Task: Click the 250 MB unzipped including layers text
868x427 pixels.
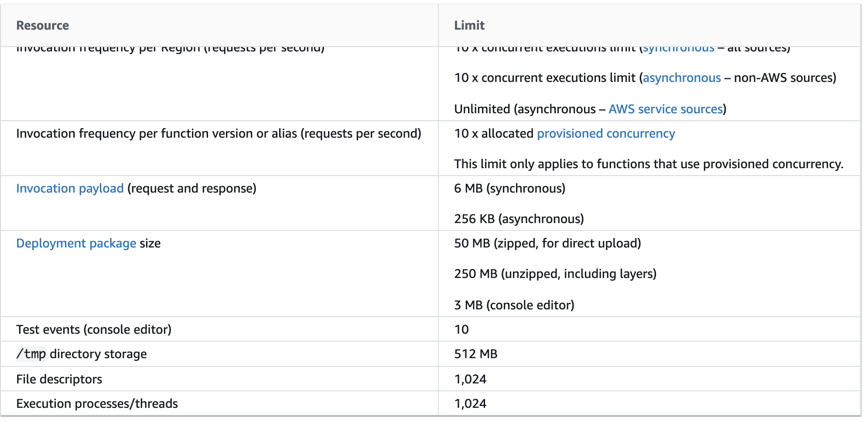Action: 555,274
